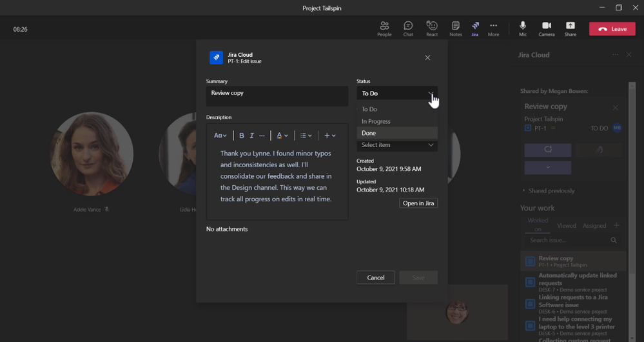Image resolution: width=644 pixels, height=342 pixels.
Task: Click the plus icon next to Assigned
Action: 616,225
